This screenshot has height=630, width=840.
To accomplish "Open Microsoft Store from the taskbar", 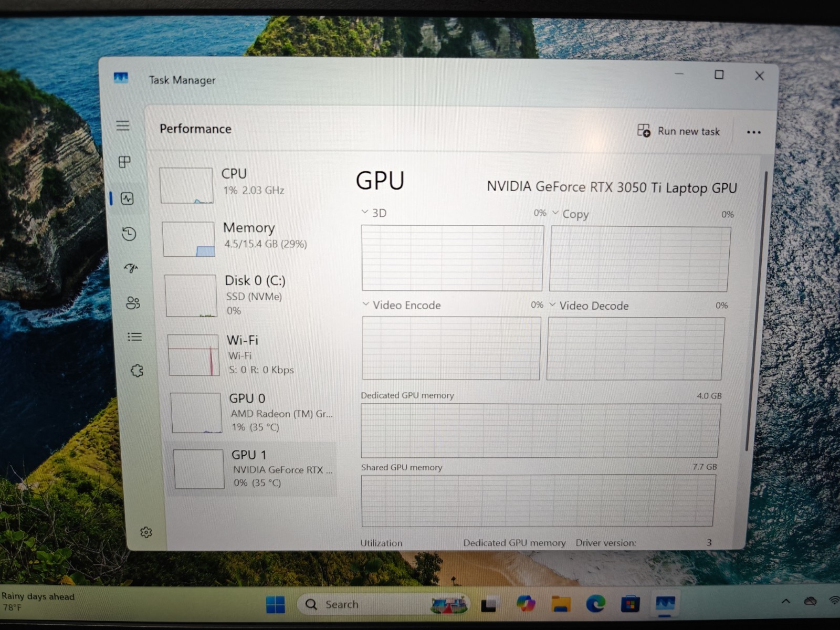I will point(630,604).
